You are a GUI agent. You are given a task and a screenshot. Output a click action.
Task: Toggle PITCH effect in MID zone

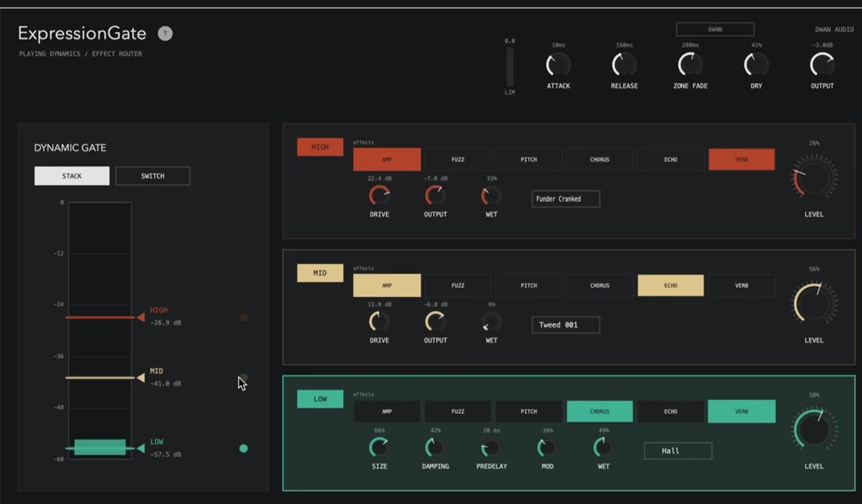(529, 285)
